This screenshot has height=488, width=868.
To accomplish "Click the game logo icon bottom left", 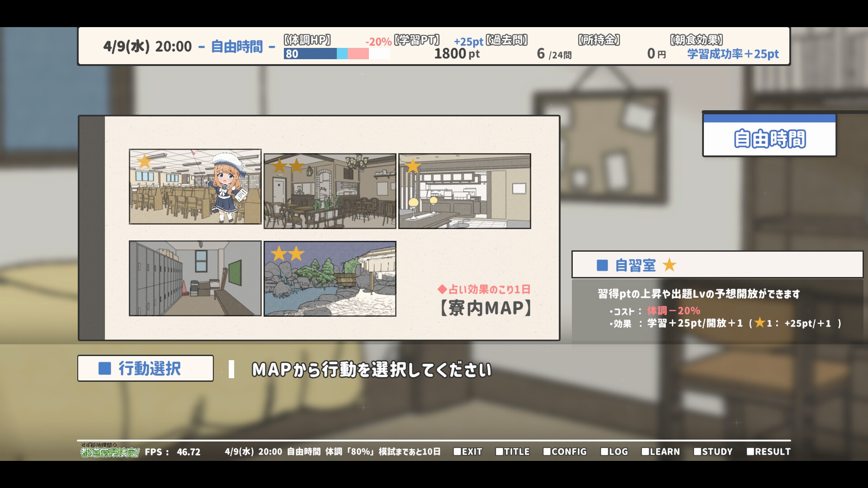I will (x=109, y=450).
